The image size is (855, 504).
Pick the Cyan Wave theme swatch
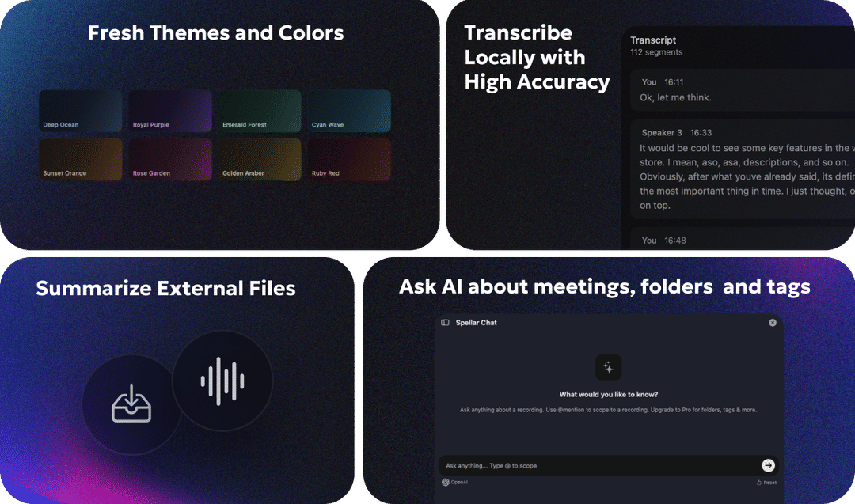coord(349,111)
